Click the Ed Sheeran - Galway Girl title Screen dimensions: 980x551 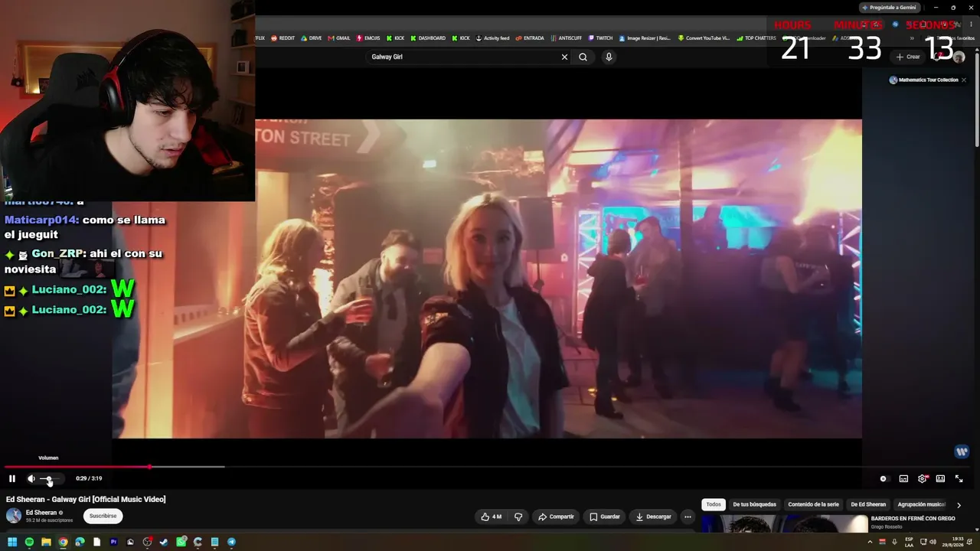(x=86, y=500)
